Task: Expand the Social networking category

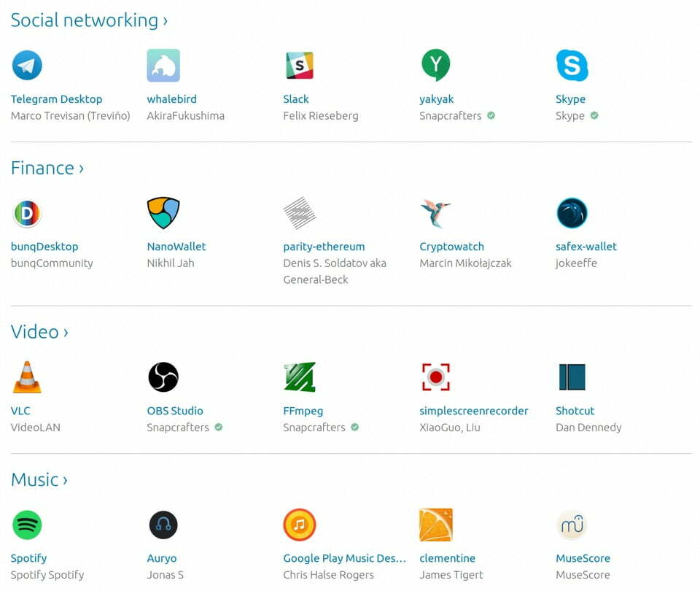Action: (x=89, y=20)
